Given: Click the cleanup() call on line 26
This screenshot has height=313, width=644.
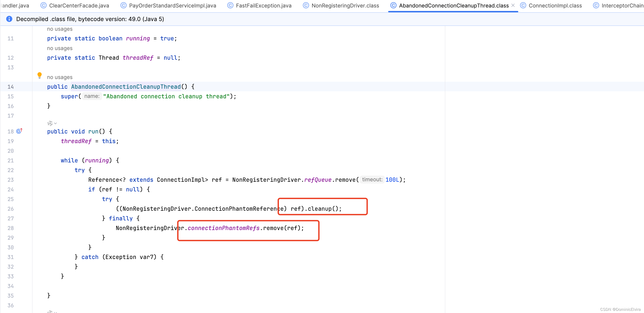Looking at the screenshot, I should pyautogui.click(x=323, y=209).
